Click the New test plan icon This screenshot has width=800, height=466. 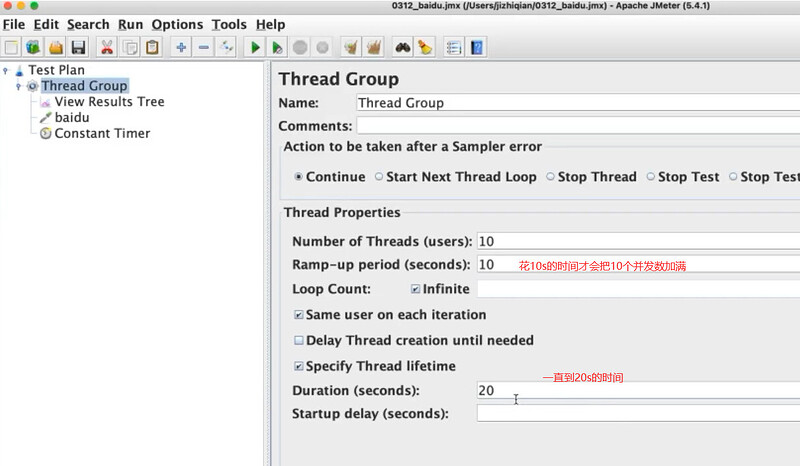click(x=11, y=47)
